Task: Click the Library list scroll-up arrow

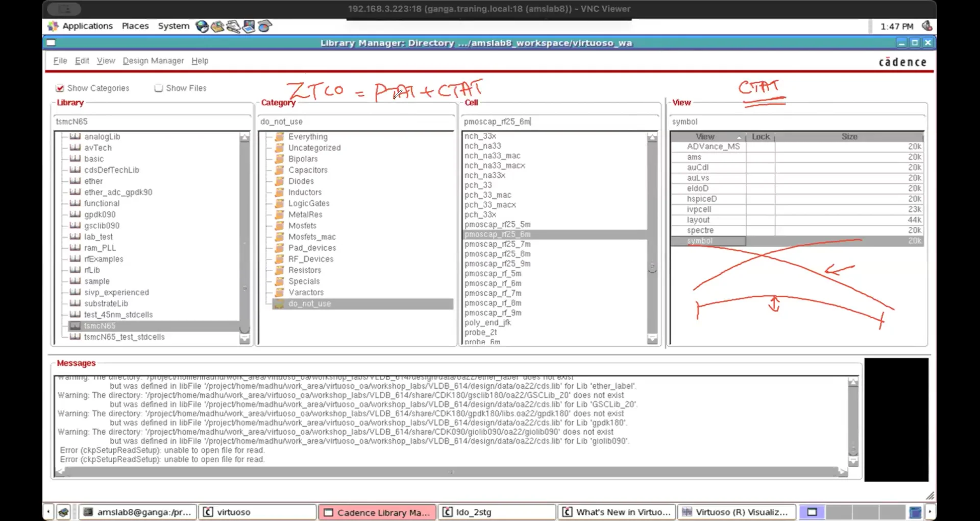Action: point(244,137)
